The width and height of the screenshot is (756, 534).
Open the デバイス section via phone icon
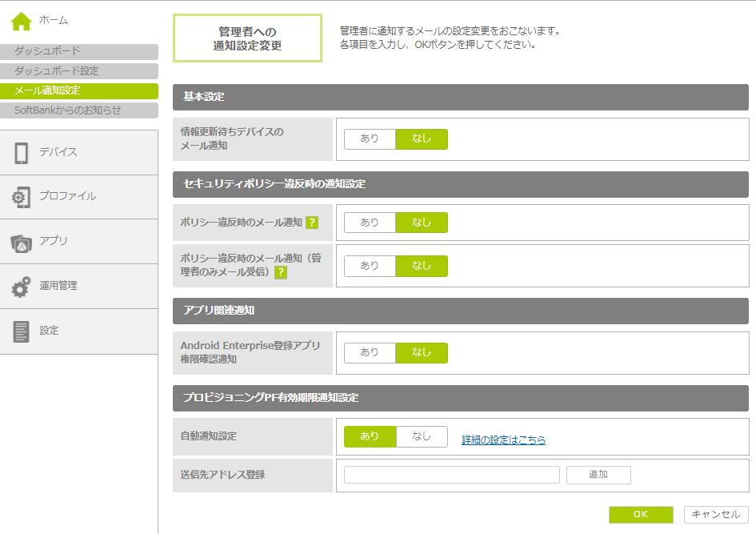[22, 153]
